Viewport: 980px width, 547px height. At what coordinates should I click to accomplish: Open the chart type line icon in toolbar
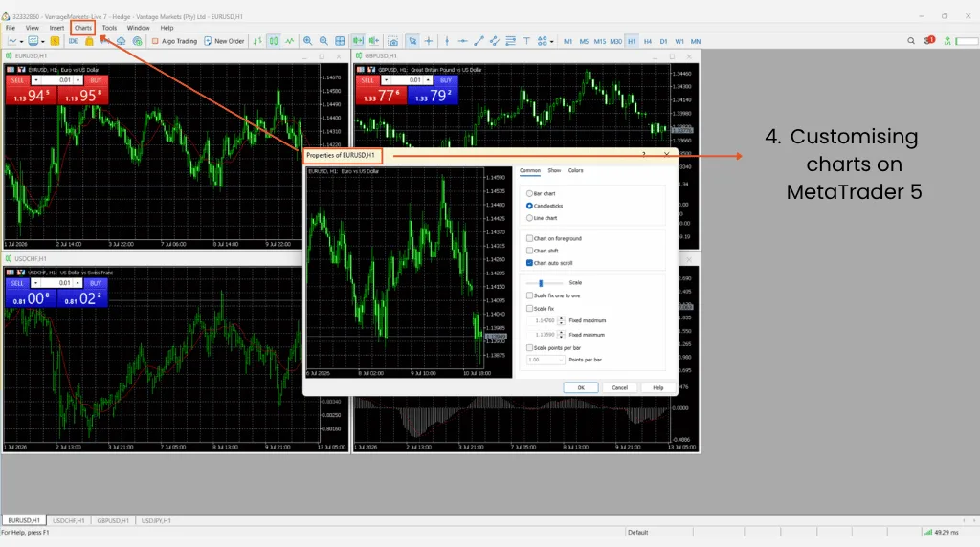click(11, 41)
